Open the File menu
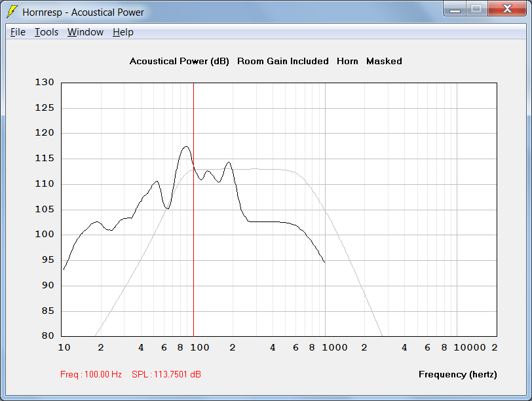This screenshot has width=532, height=401. click(18, 32)
